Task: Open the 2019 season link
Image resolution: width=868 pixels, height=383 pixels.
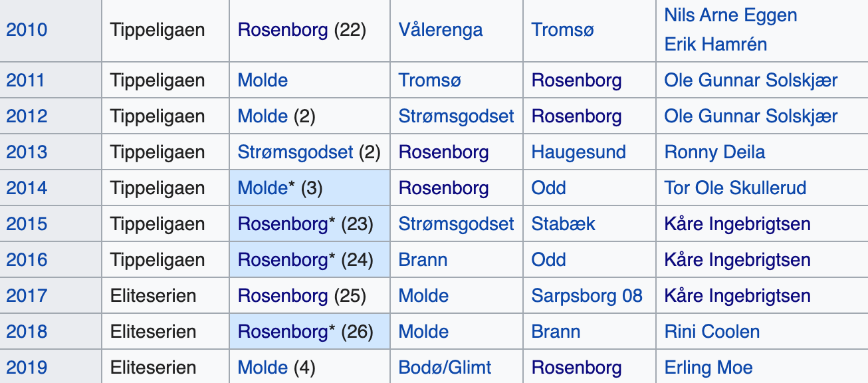Action: pos(27,368)
